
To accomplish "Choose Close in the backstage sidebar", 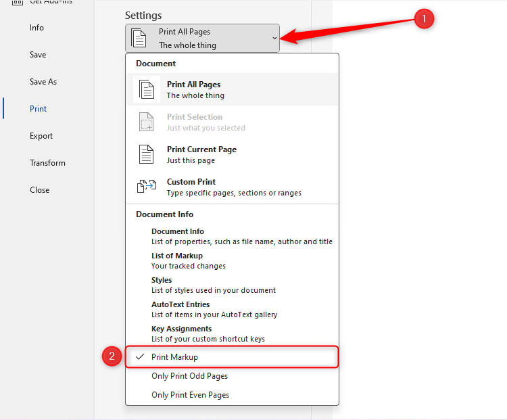I will [40, 190].
